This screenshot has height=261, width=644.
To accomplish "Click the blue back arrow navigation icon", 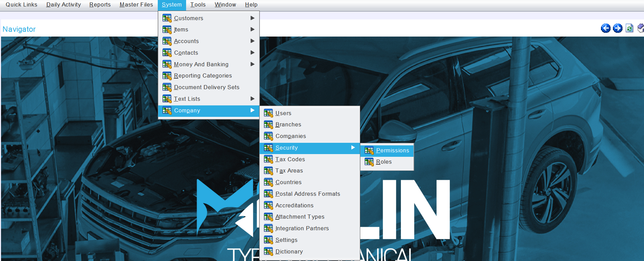I will coord(606,28).
